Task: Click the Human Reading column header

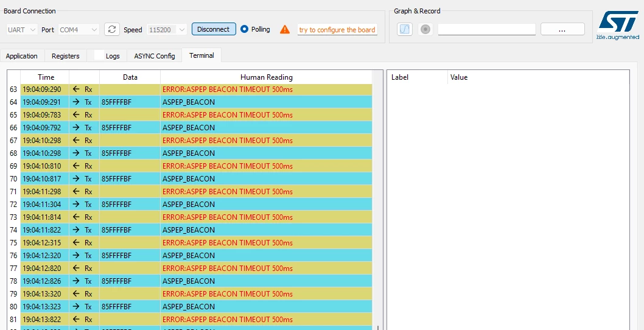Action: tap(266, 77)
